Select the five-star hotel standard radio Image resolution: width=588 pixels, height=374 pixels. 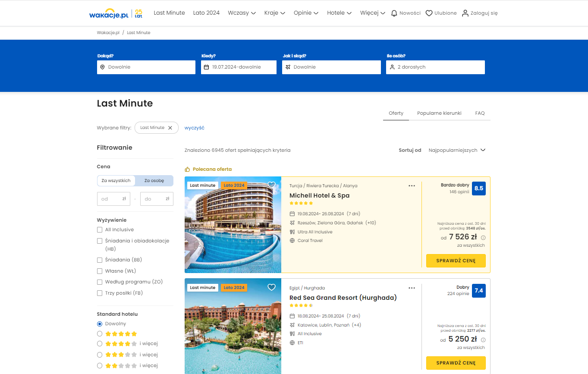click(100, 334)
